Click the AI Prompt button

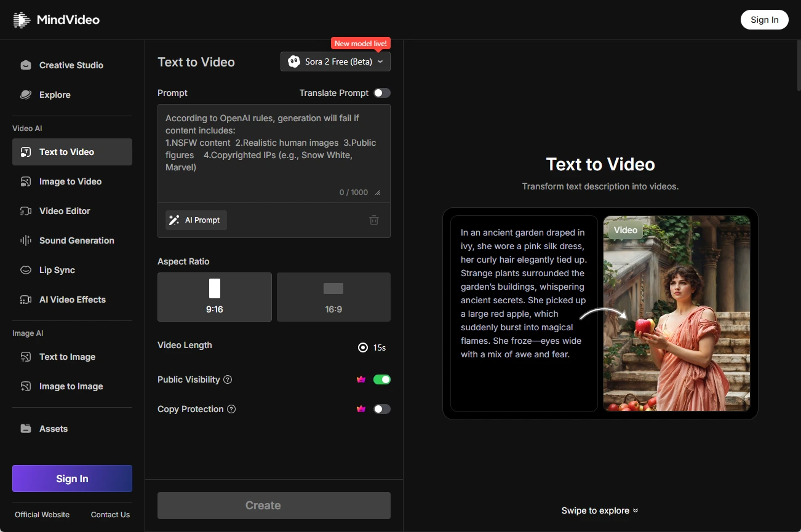point(196,220)
